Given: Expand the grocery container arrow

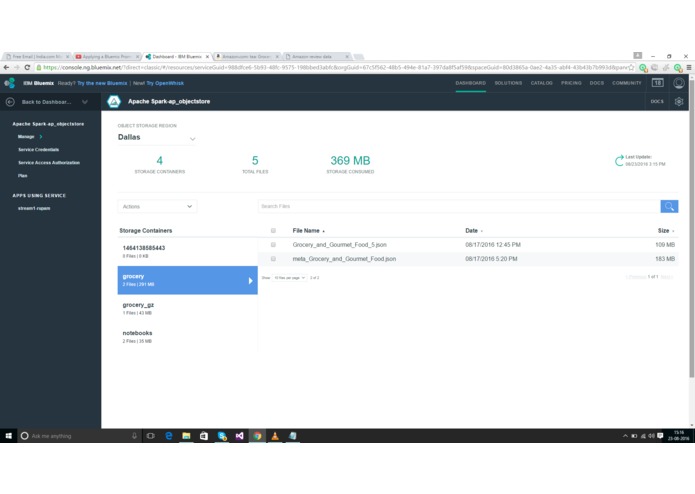Looking at the screenshot, I should coord(250,280).
